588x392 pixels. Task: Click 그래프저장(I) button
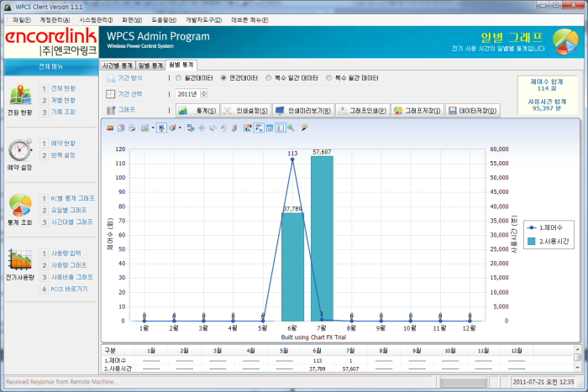tap(417, 111)
